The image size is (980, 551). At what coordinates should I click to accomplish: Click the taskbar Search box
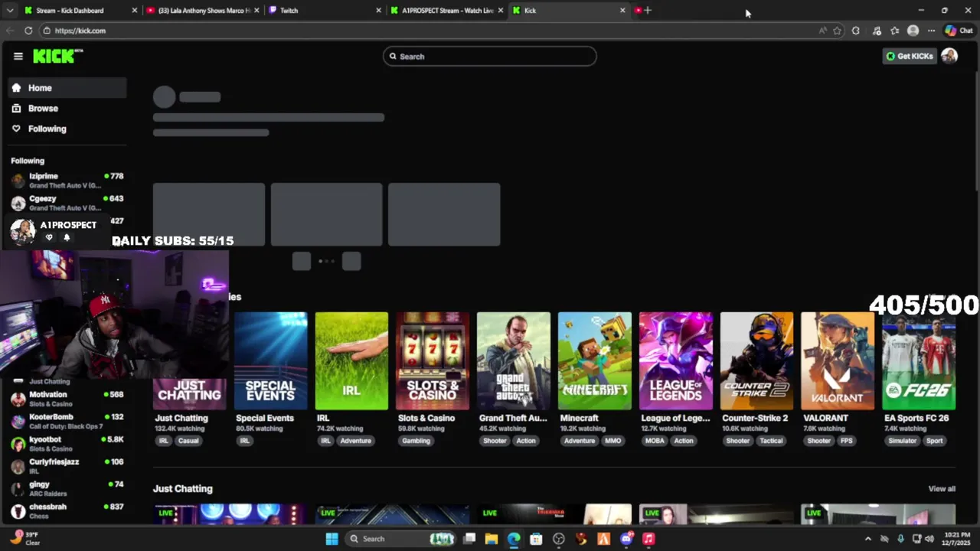pyautogui.click(x=401, y=539)
